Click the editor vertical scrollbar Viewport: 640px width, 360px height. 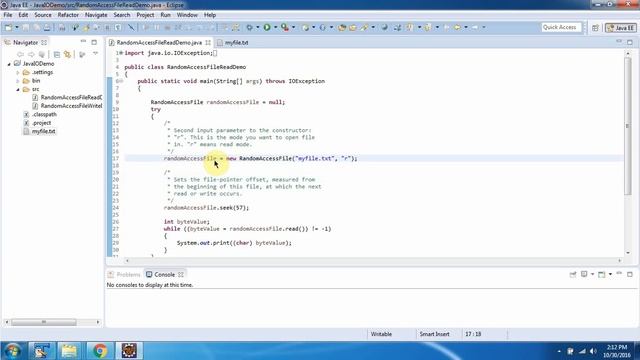point(628,126)
